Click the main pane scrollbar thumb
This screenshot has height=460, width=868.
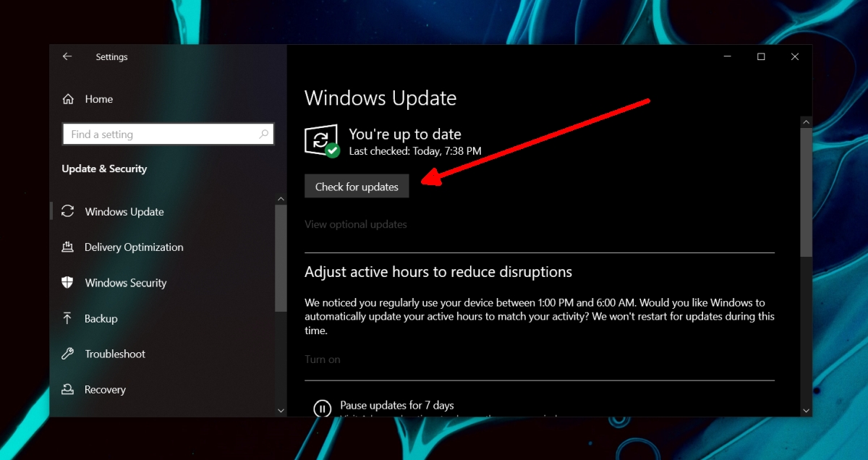click(x=807, y=192)
